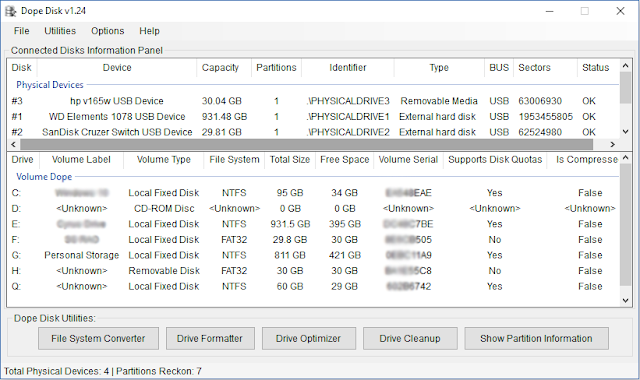Click the volumes panel vertical scrollbar thumb
This screenshot has width=640, height=380.
click(x=625, y=224)
